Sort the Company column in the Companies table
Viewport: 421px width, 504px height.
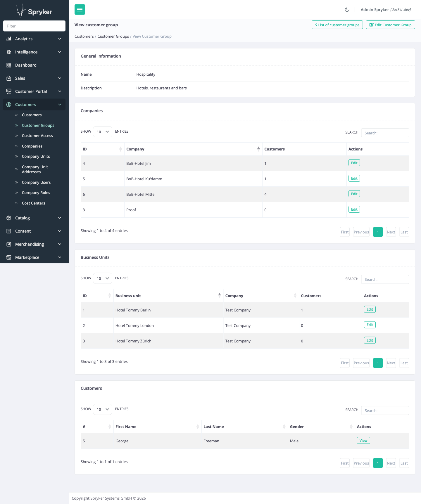tap(258, 149)
